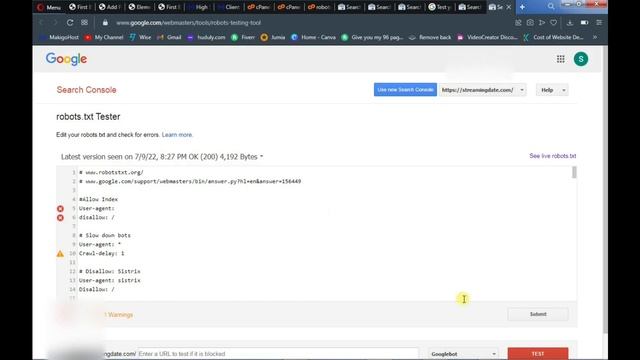
Task: Click the red TEST button
Action: pos(538,353)
